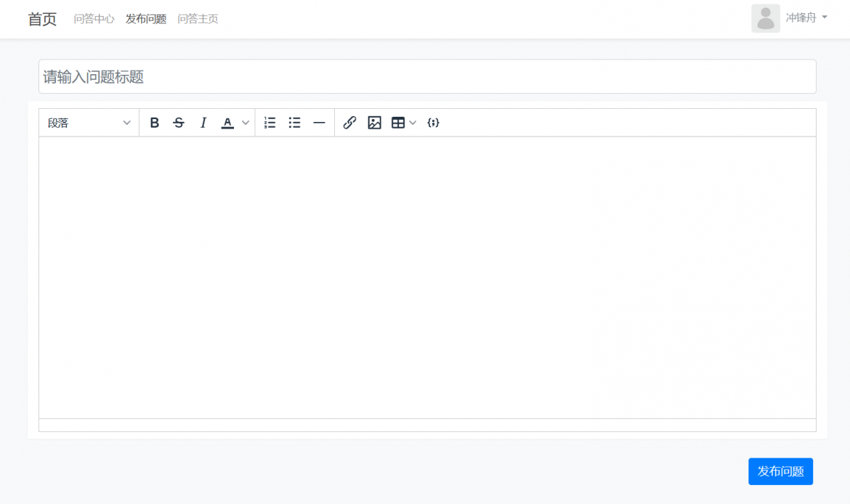The width and height of the screenshot is (850, 504).
Task: Open the 冲锋舟 user dropdown menu
Action: click(806, 18)
